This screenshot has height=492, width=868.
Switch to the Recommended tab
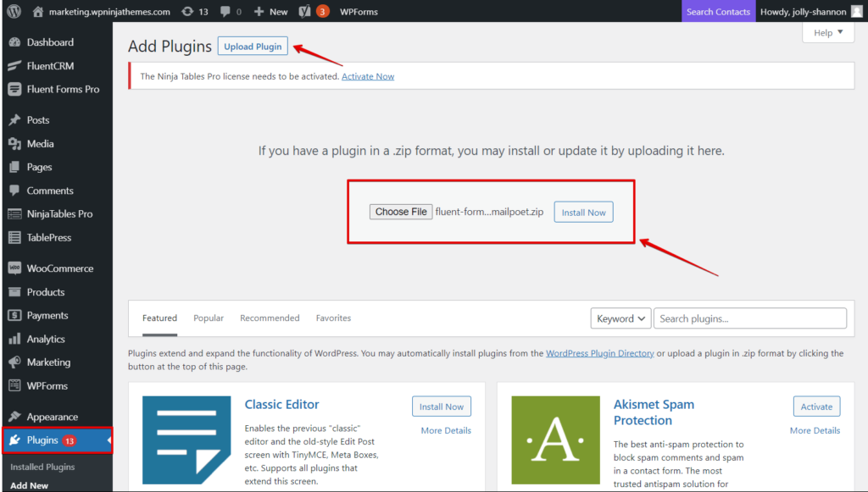click(270, 318)
